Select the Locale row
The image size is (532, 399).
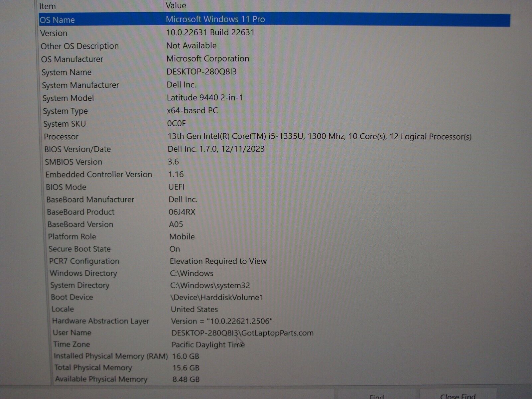tap(63, 309)
